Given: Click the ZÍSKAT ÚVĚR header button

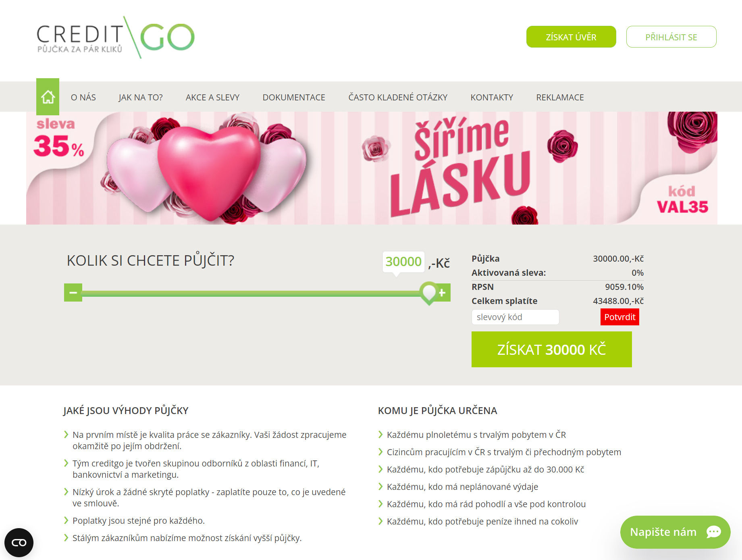Looking at the screenshot, I should 571,37.
